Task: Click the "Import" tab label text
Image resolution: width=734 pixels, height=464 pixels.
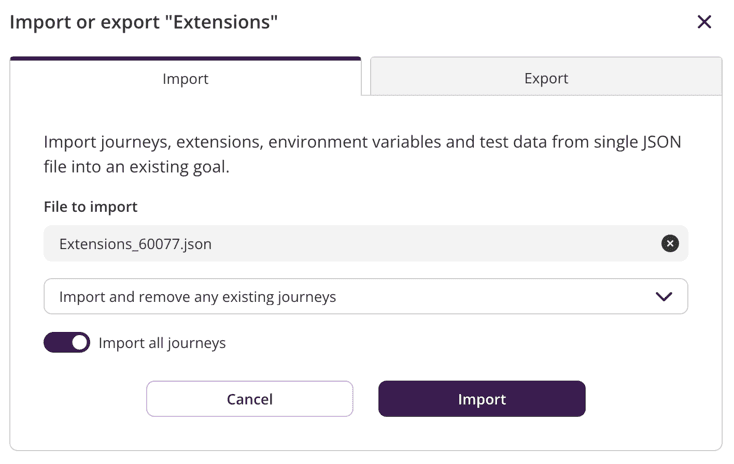Action: 186,78
